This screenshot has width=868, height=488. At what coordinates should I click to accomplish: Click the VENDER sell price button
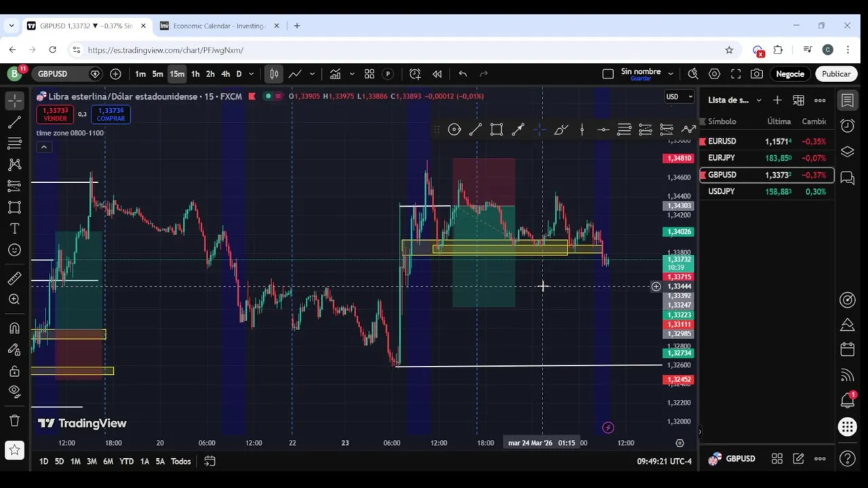tap(56, 115)
